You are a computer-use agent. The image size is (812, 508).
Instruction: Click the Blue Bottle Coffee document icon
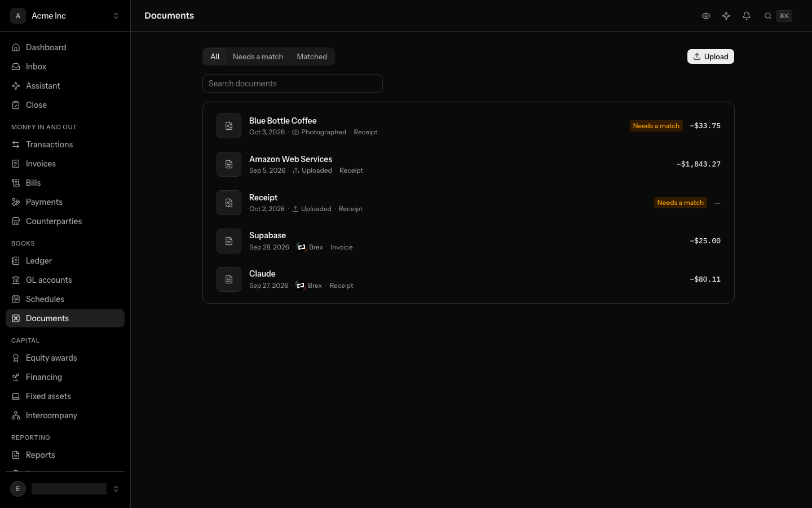229,126
